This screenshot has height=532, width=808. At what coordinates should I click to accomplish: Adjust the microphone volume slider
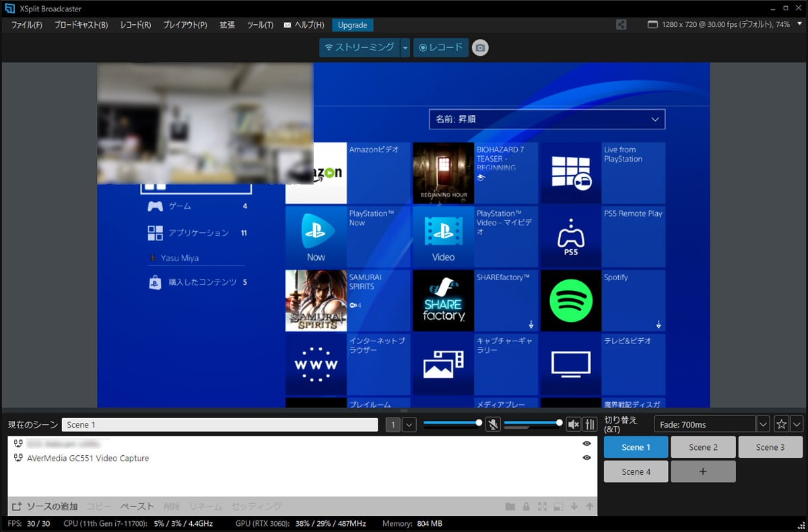click(x=451, y=423)
